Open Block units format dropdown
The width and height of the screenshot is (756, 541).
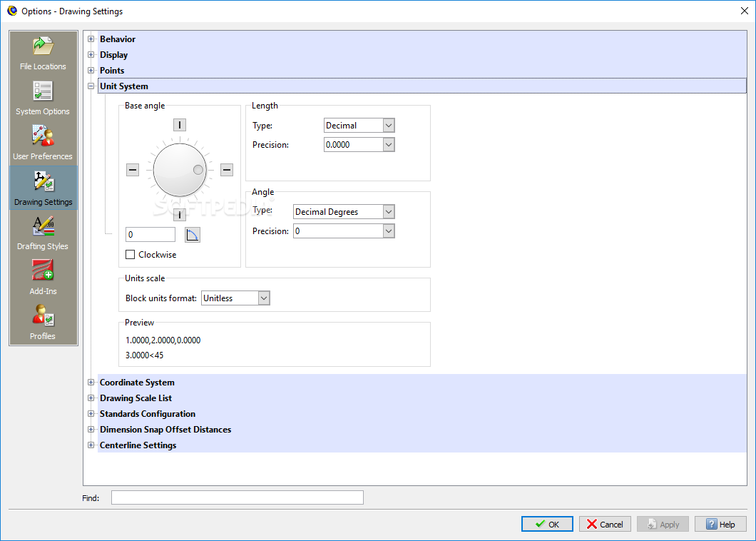(x=236, y=298)
